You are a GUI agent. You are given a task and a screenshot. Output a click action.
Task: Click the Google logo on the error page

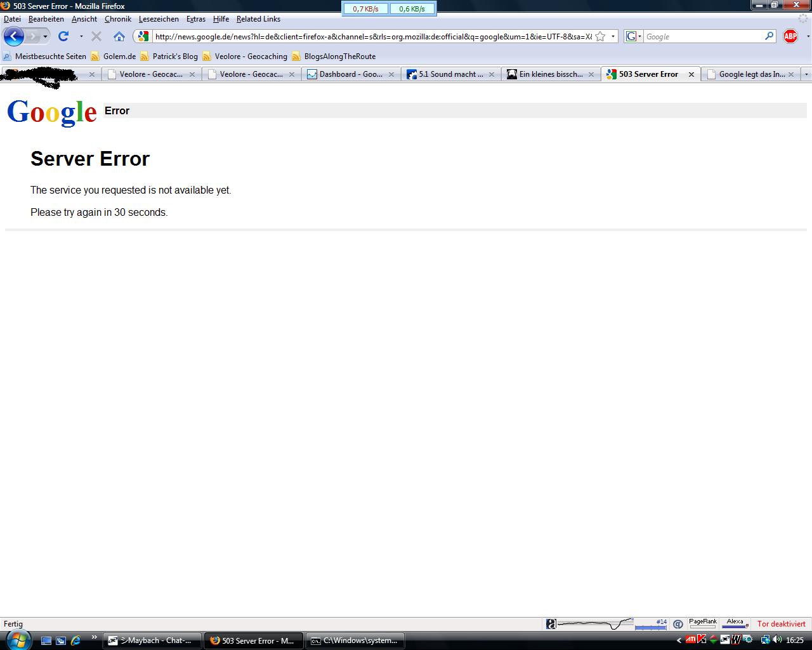pos(52,112)
